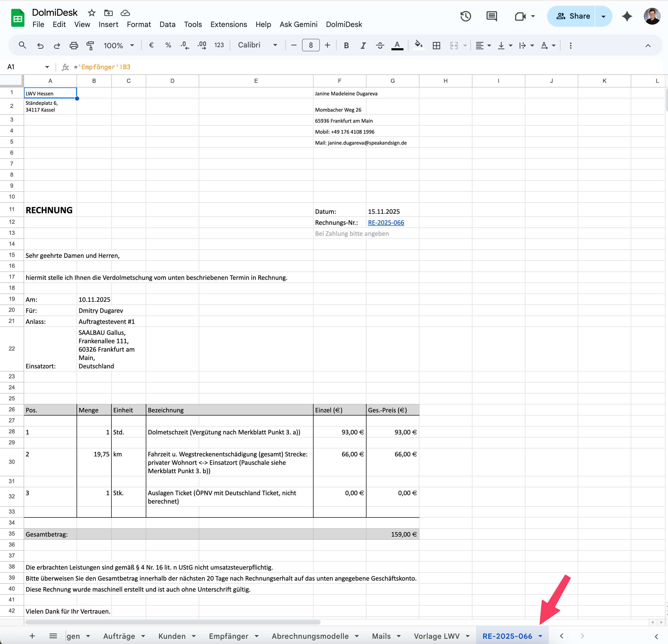Toggle strikethrough formatting

coord(380,45)
